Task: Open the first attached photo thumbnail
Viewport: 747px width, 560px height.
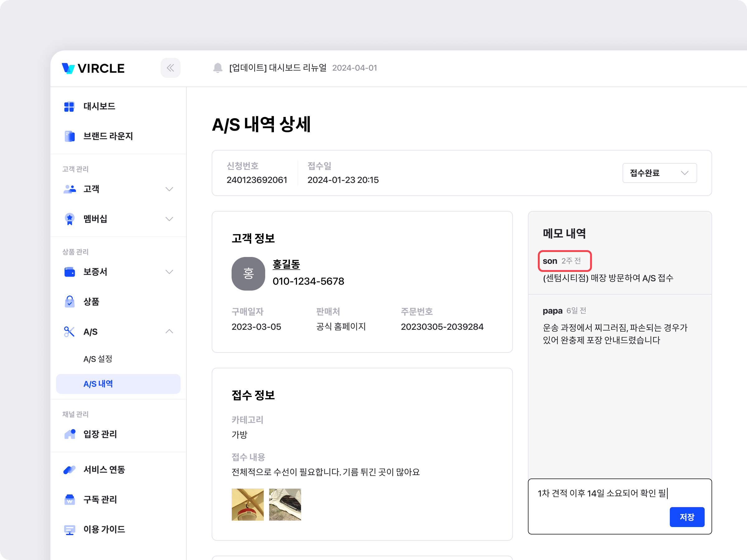Action: (247, 504)
